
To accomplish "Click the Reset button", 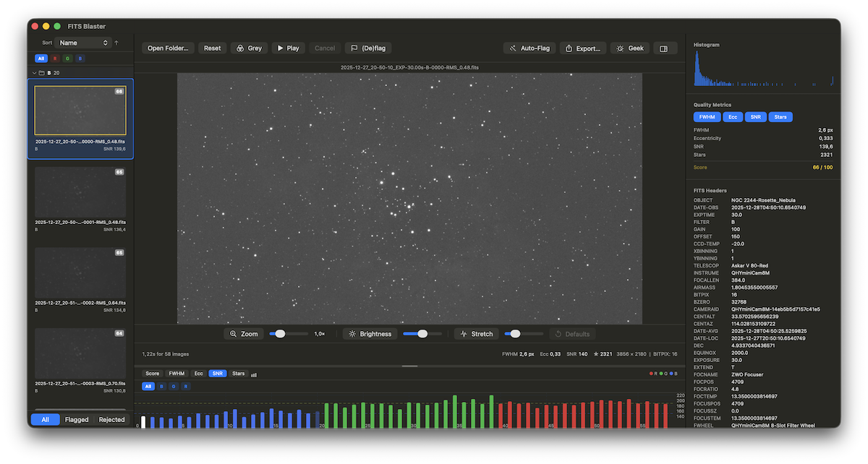I will click(x=212, y=48).
